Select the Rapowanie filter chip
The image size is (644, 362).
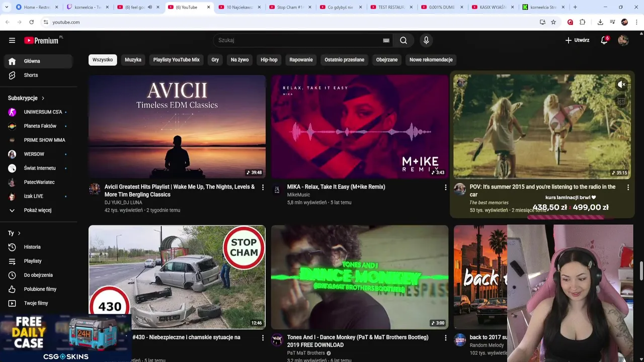click(x=301, y=59)
